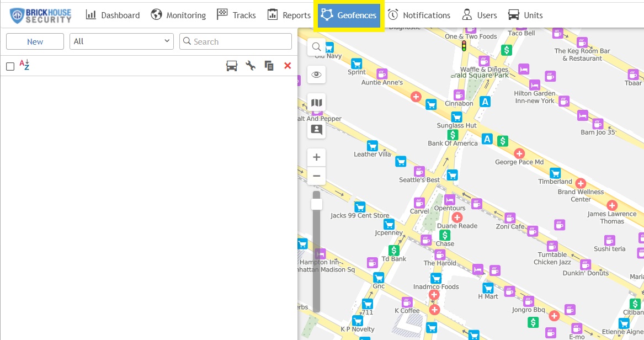Screen dimensions: 644x340
Task: Click the Turntable Chicken Jazz label
Action: tap(552, 258)
